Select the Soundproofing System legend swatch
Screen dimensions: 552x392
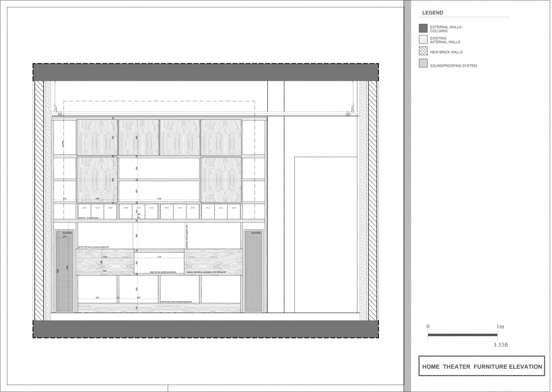(423, 63)
